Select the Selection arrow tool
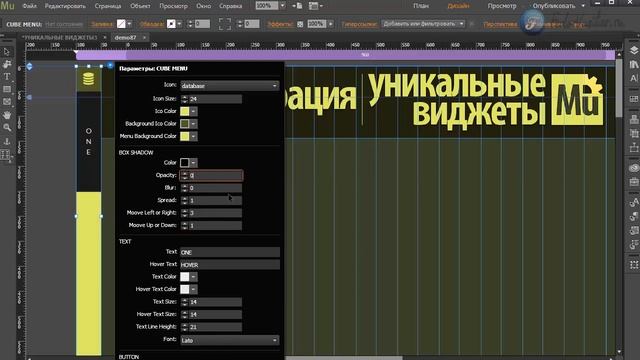The height and width of the screenshot is (360, 640). pyautogui.click(x=7, y=52)
